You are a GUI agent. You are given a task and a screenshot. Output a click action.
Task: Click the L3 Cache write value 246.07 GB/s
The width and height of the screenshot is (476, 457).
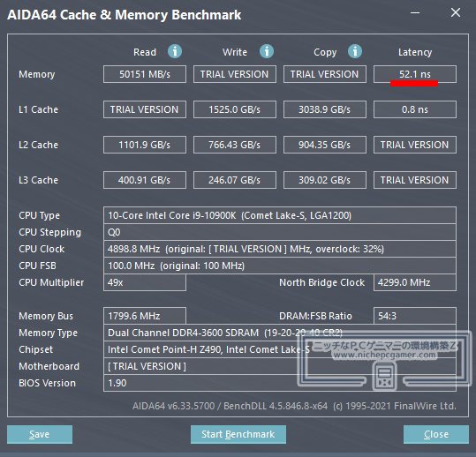click(235, 180)
